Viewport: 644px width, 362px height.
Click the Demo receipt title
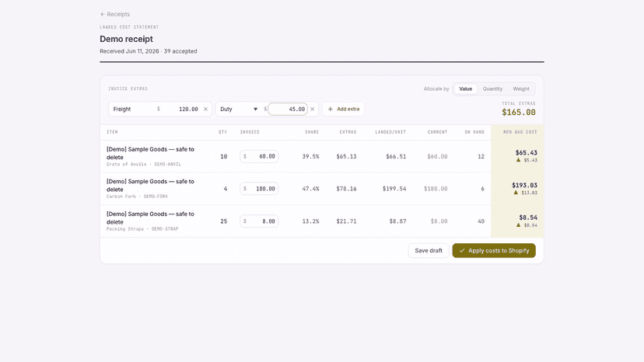coord(126,39)
